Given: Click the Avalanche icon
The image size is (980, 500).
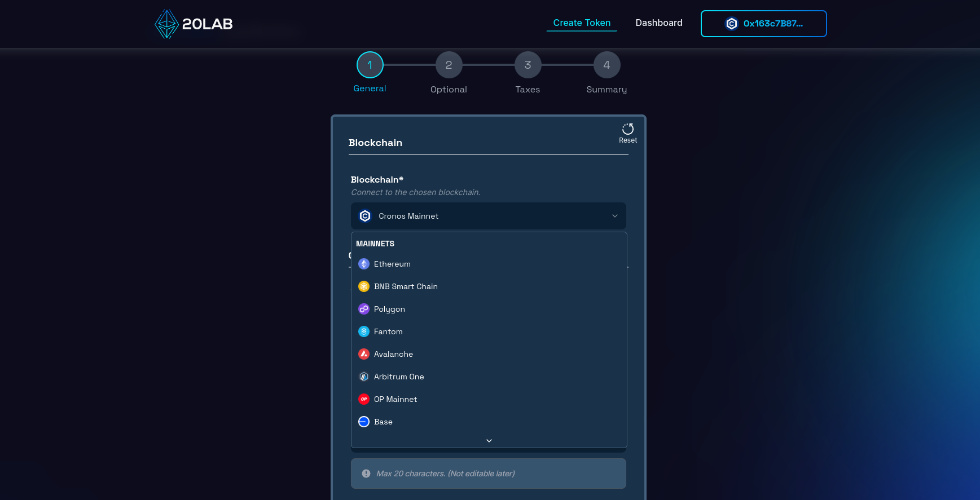Looking at the screenshot, I should click(x=364, y=354).
